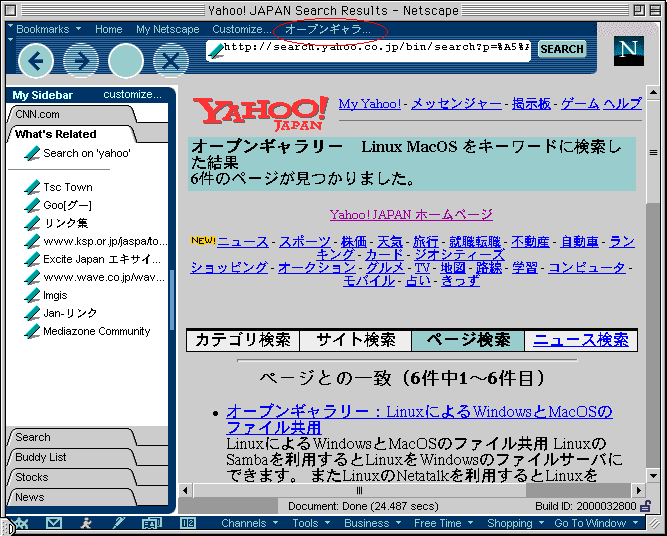The image size is (667, 536).
Task: Click the two-panel icon left of Channels
Action: [188, 523]
